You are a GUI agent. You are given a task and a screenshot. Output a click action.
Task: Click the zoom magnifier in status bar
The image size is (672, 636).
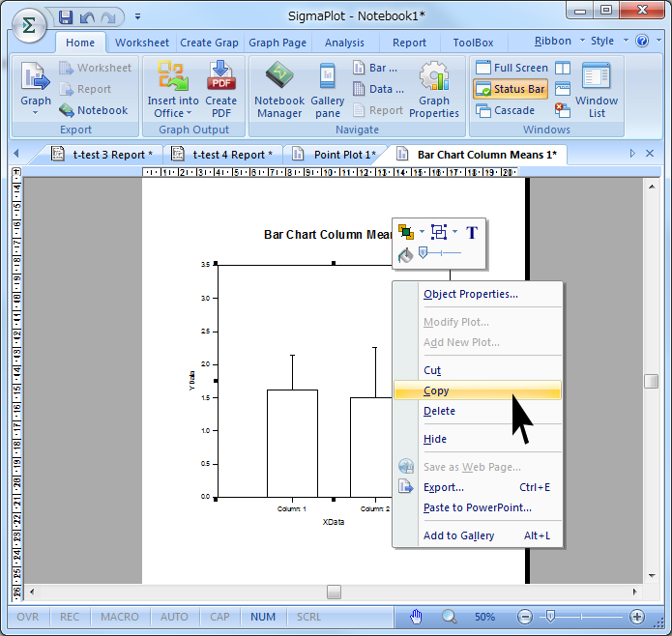(450, 617)
